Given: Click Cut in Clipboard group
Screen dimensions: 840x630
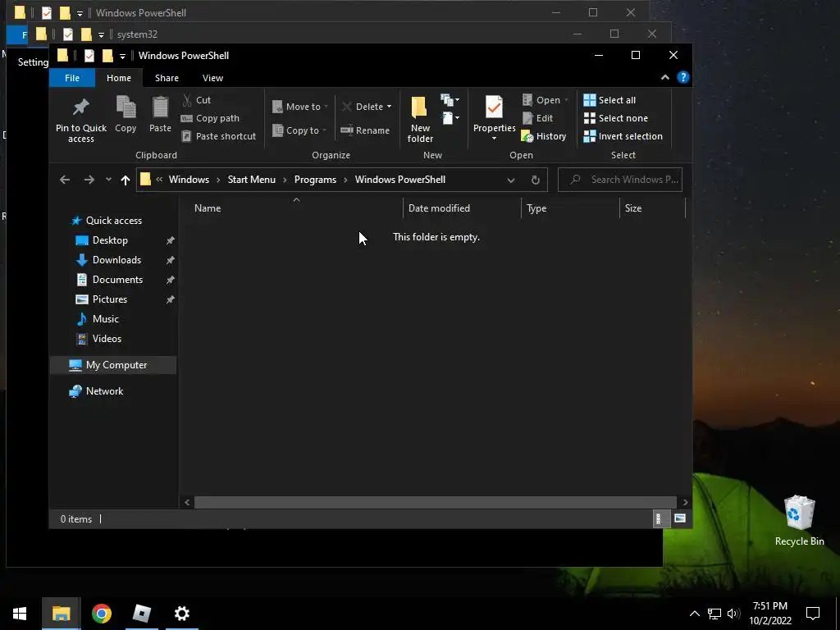Looking at the screenshot, I should point(197,99).
